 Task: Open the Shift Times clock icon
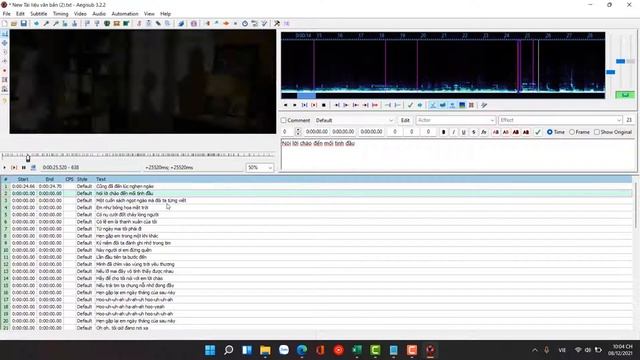coord(245,24)
